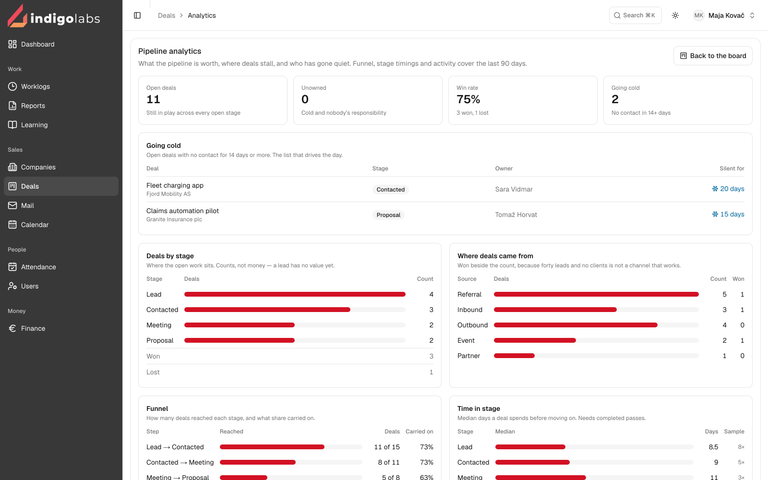
Task: Click Granite Insurance plc company name
Action: point(174,219)
